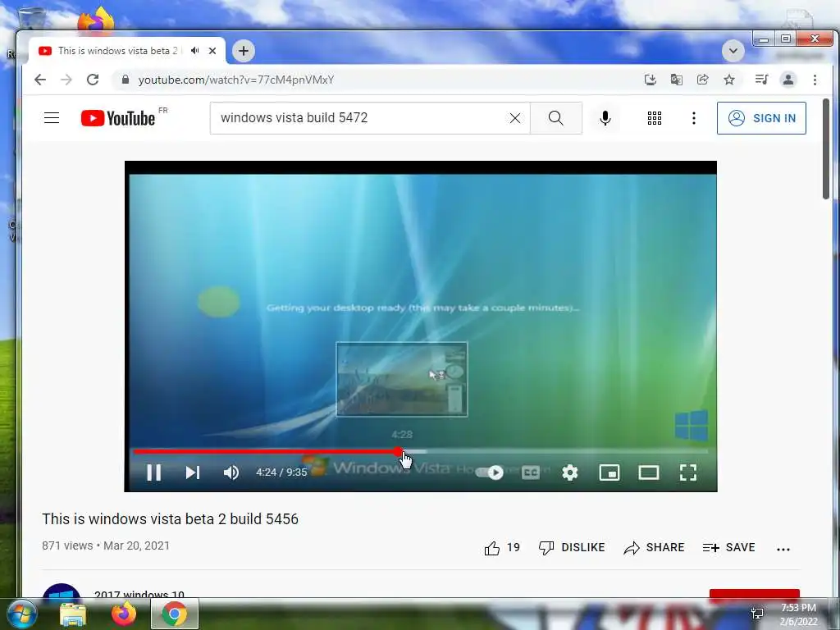The width and height of the screenshot is (840, 630).
Task: Open the YouTube apps grid
Action: 655,118
